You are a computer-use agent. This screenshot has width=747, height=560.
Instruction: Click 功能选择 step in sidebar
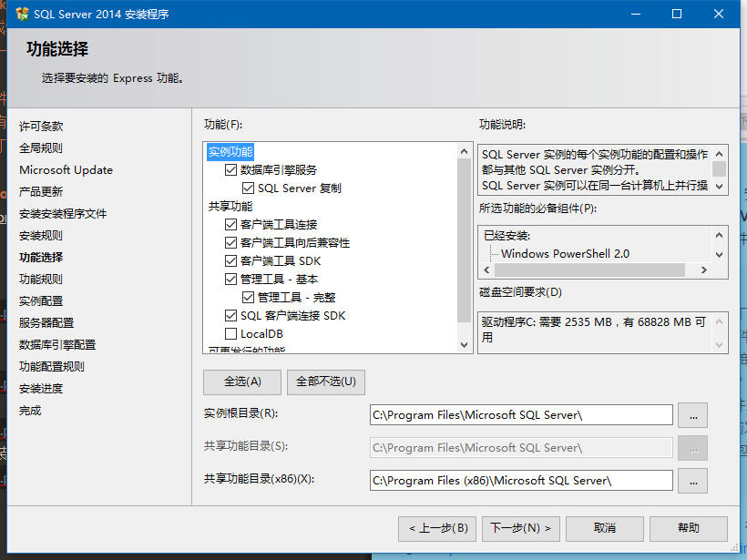click(x=41, y=258)
